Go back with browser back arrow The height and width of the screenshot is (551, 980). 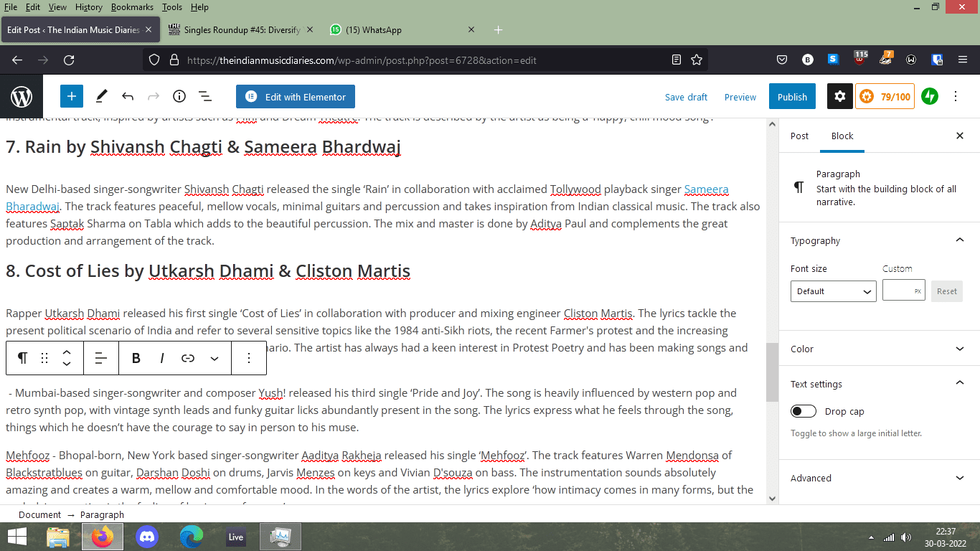click(17, 60)
